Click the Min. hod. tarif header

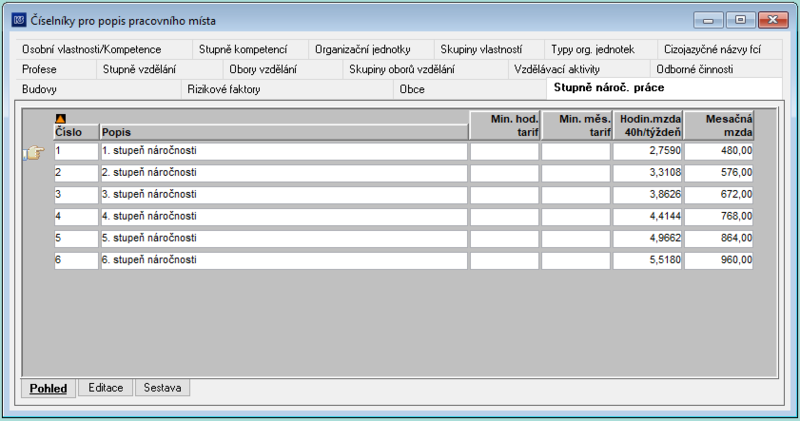click(505, 126)
